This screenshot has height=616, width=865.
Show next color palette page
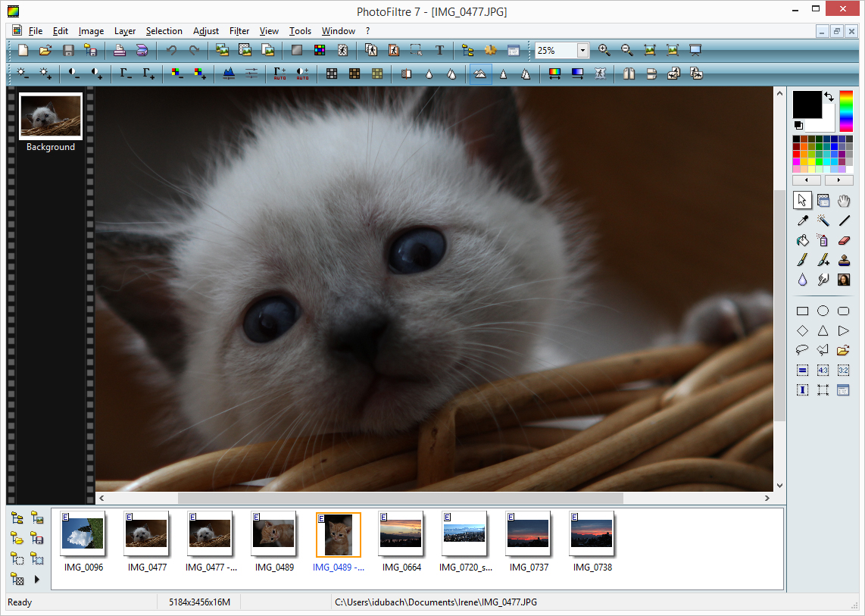click(x=838, y=180)
